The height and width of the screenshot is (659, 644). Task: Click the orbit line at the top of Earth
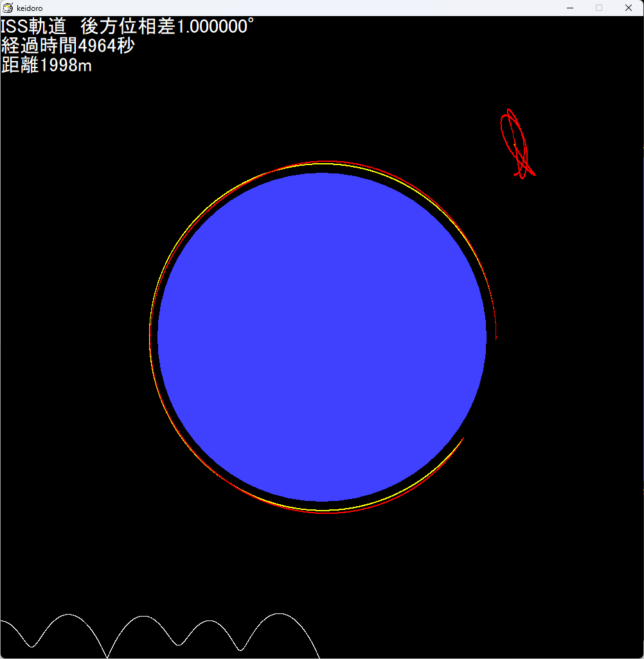click(x=322, y=163)
